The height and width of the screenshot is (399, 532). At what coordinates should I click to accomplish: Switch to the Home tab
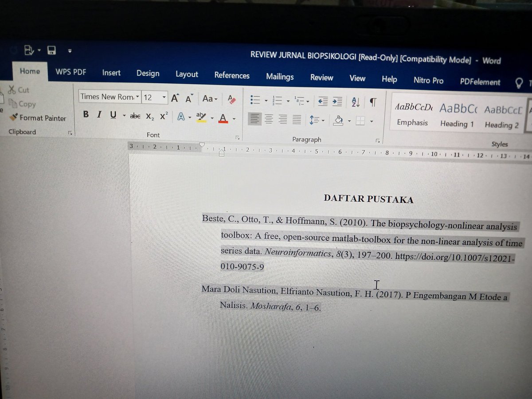coord(30,71)
